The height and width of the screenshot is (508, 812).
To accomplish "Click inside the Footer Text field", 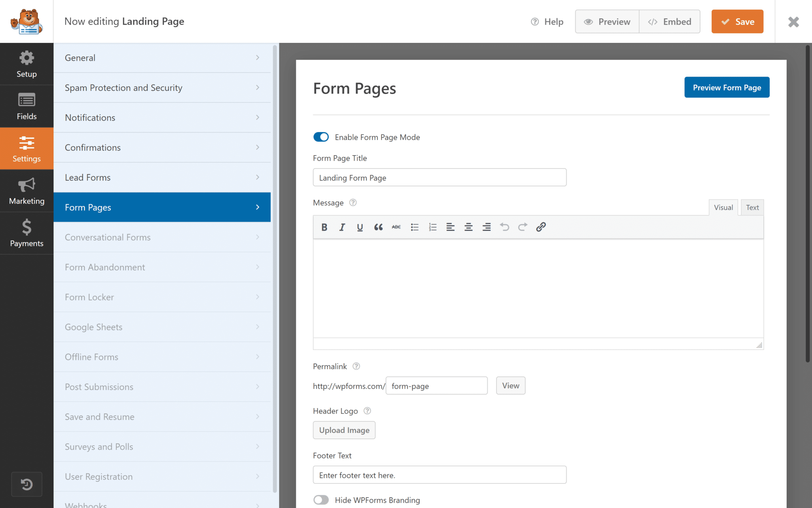I will 439,475.
